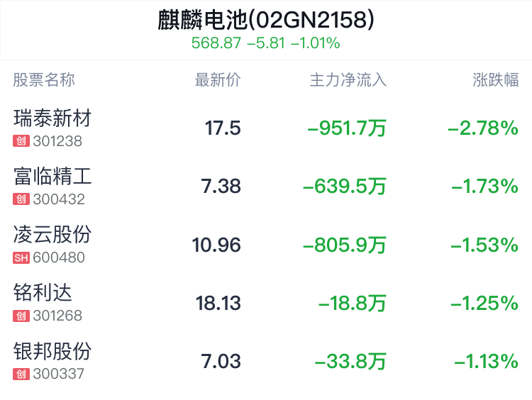This screenshot has width=532, height=400.
Task: Click the 股票名称 column header
Action: click(44, 80)
